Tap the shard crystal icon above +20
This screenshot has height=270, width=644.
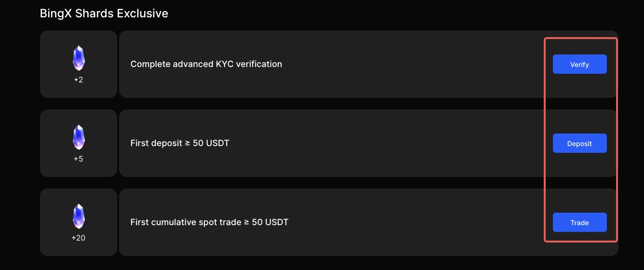tap(79, 216)
